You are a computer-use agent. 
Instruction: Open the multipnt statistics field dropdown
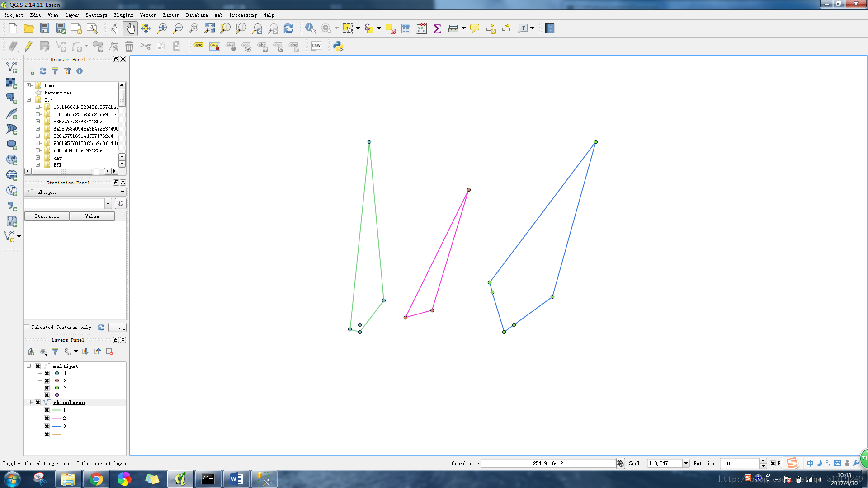108,203
